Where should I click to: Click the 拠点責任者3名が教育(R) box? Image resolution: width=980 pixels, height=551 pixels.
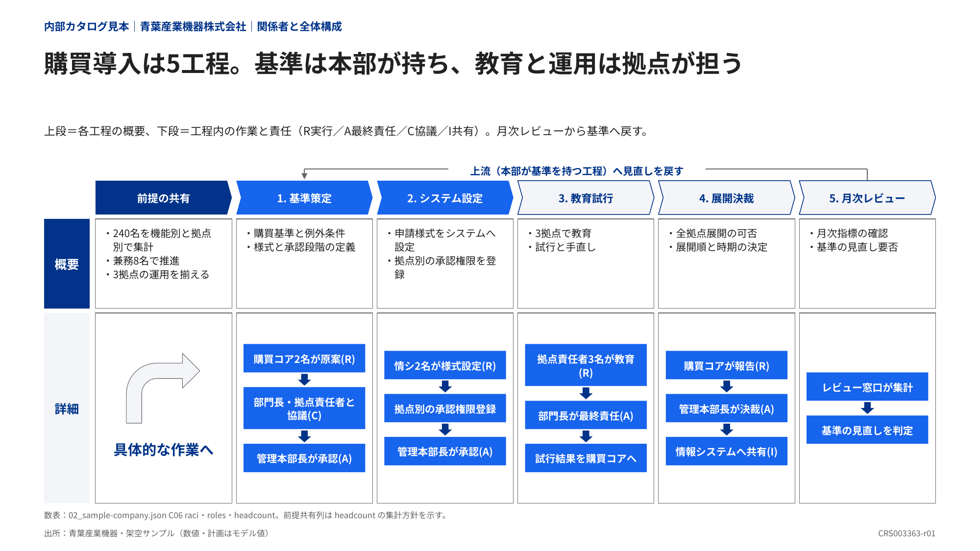(586, 365)
